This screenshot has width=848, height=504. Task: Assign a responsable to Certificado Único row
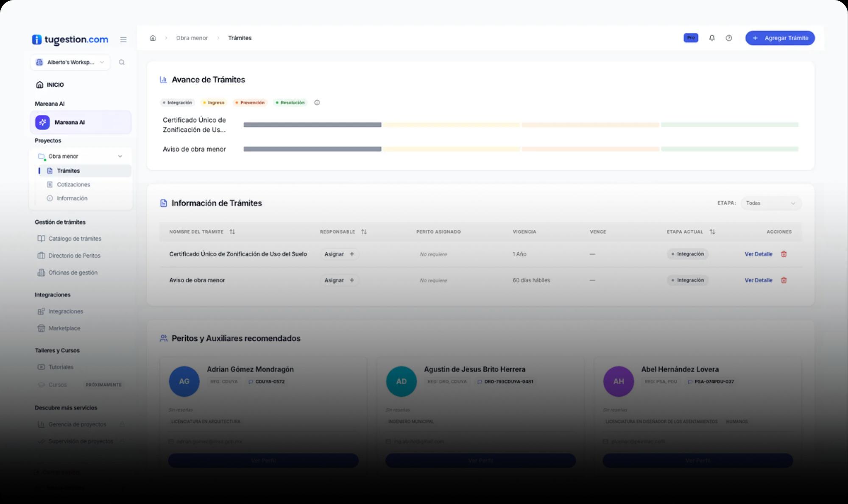click(339, 254)
